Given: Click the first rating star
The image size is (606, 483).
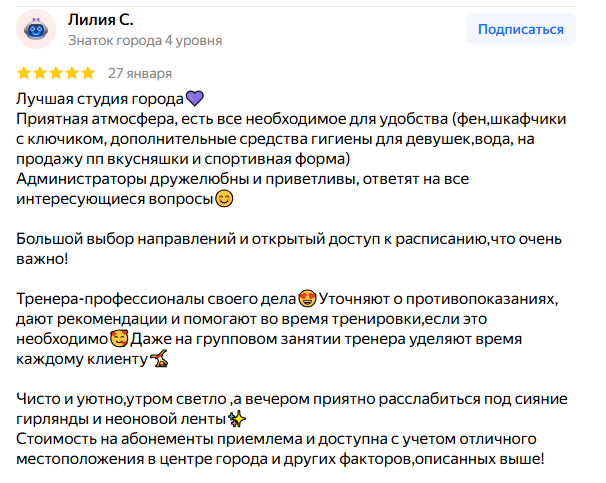Looking at the screenshot, I should (x=25, y=73).
